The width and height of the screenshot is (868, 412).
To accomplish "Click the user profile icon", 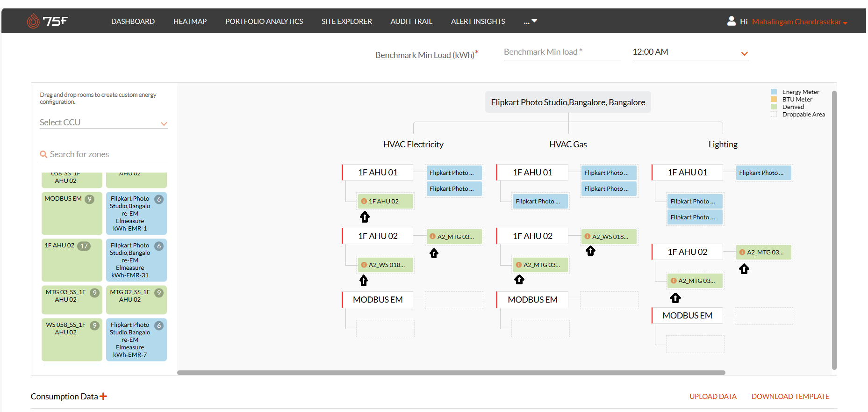I will tap(732, 21).
